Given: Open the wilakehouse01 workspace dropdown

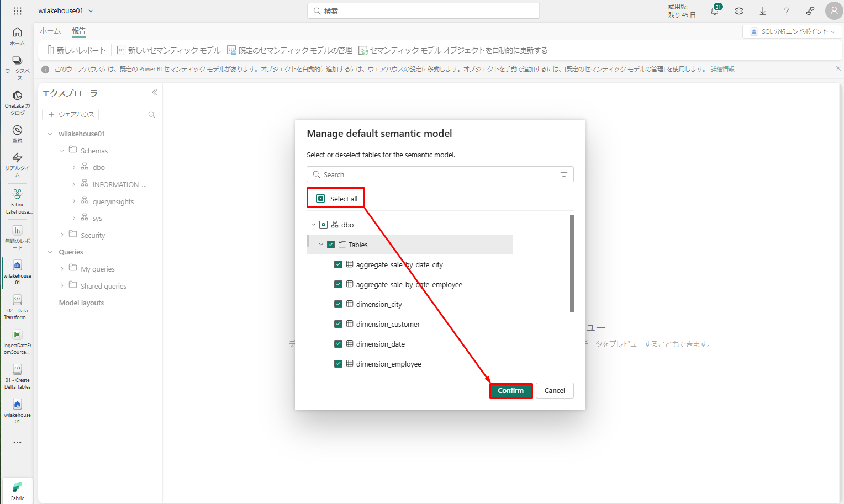Looking at the screenshot, I should click(x=66, y=11).
